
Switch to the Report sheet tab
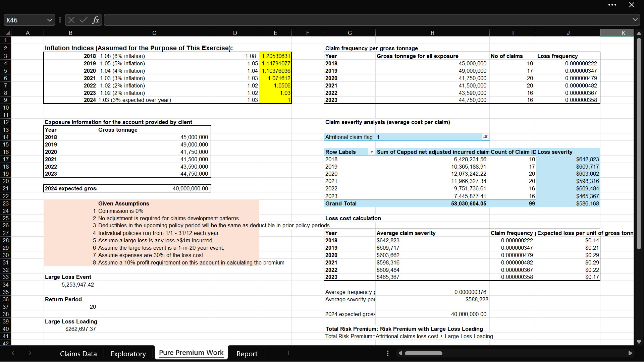pos(247,354)
